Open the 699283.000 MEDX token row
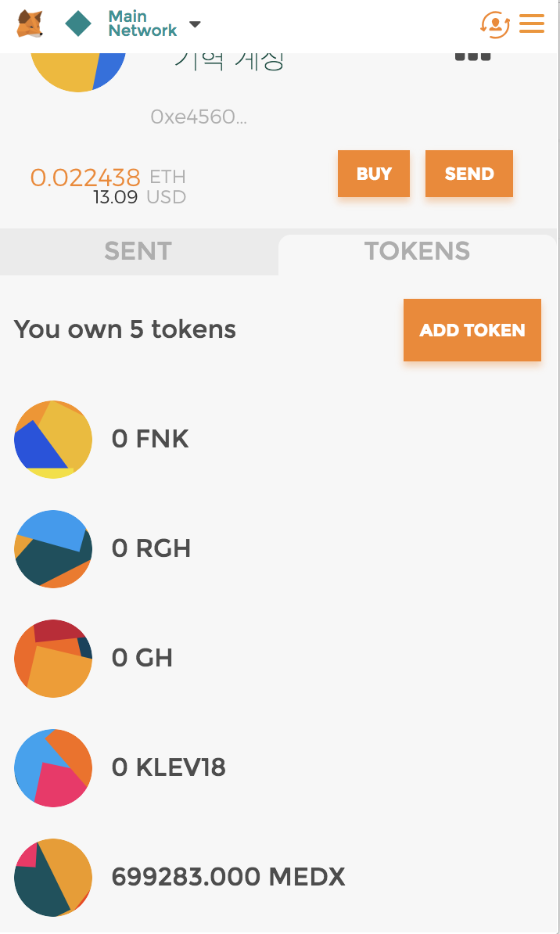560x934 pixels. (x=278, y=878)
